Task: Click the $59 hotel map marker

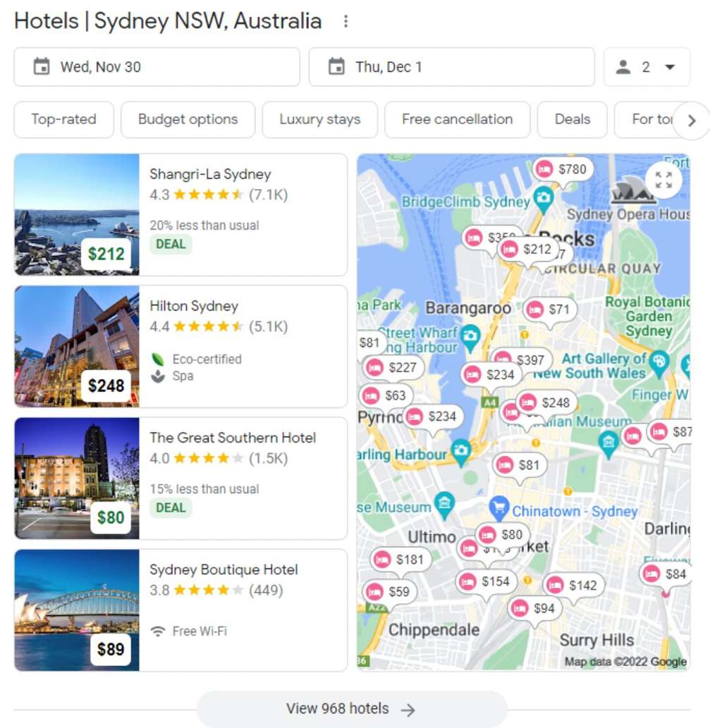Action: coord(388,592)
